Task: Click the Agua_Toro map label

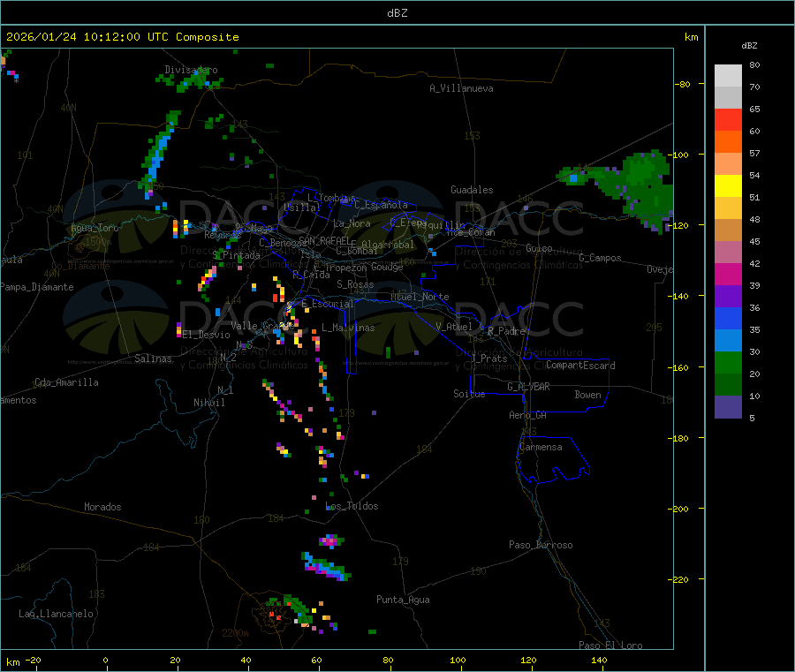Action: (x=95, y=228)
